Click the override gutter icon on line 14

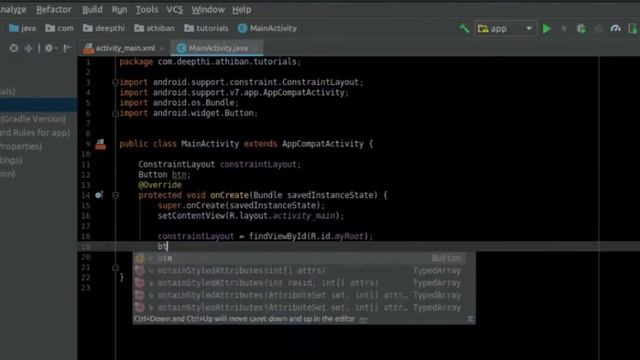(99, 195)
